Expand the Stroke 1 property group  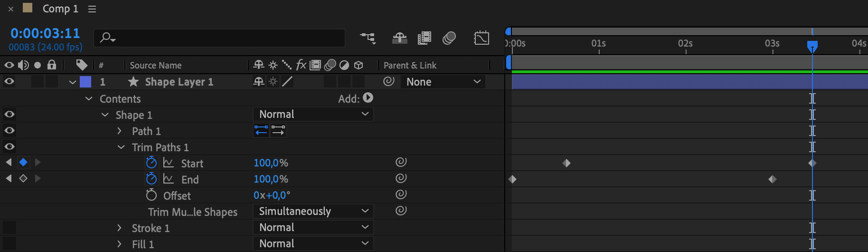click(x=119, y=228)
